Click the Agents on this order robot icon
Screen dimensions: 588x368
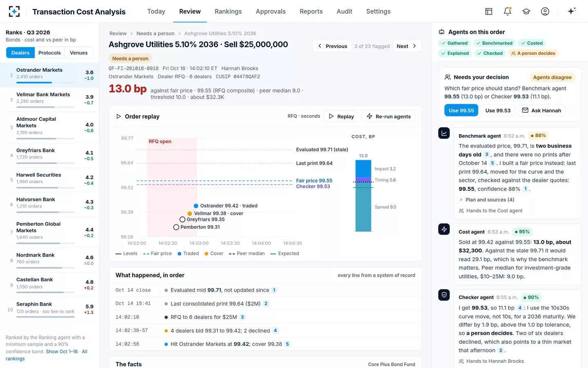click(x=441, y=32)
